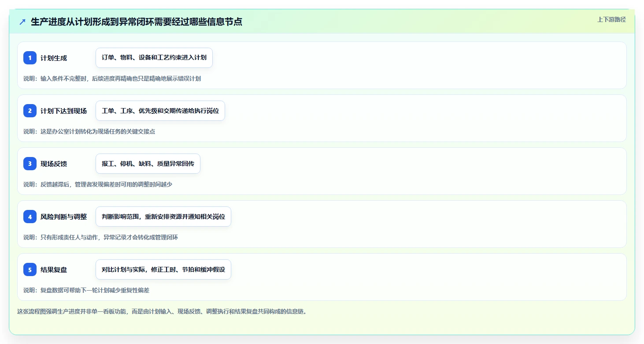644x344 pixels.
Task: Click the step 1 number badge
Action: (x=30, y=58)
